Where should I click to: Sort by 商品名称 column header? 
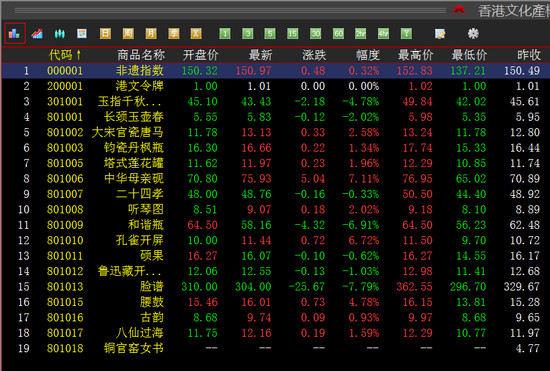click(x=141, y=55)
